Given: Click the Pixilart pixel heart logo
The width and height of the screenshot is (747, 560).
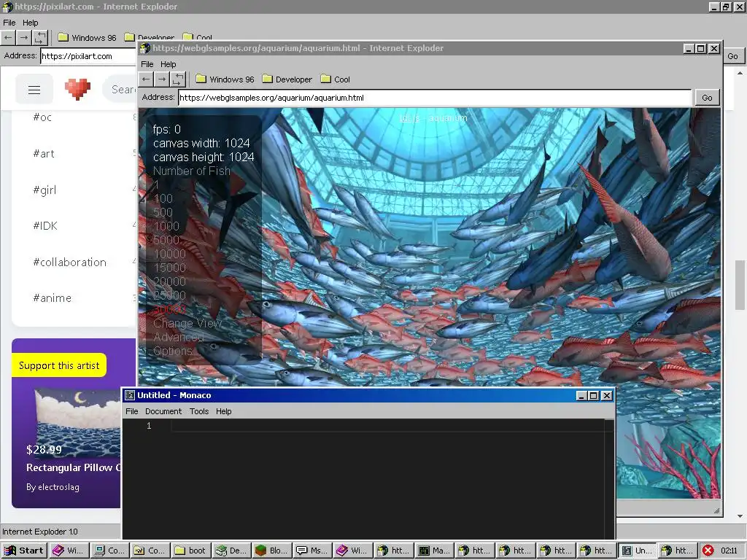Looking at the screenshot, I should [77, 89].
